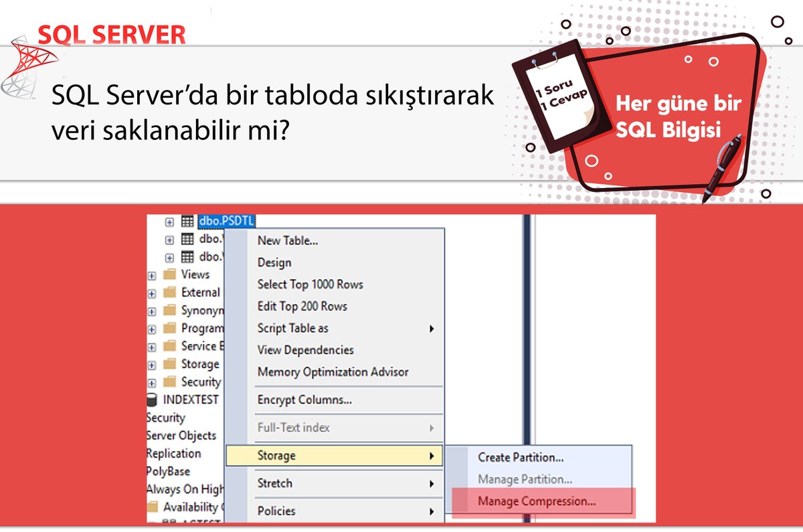Click the SQL SERVER logo title
The width and height of the screenshot is (803, 532).
pyautogui.click(x=112, y=34)
